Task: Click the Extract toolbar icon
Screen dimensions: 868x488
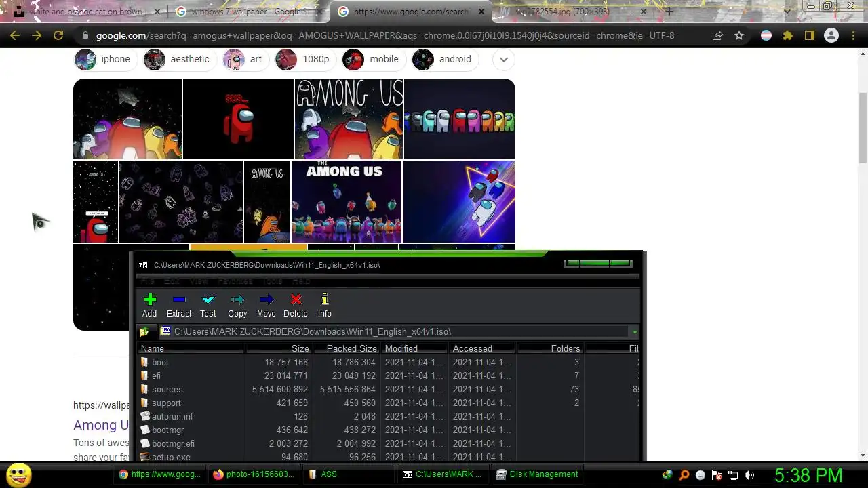Action: point(179,305)
